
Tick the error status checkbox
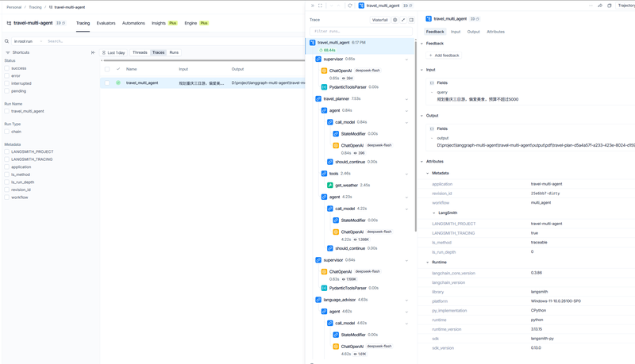coord(7,76)
